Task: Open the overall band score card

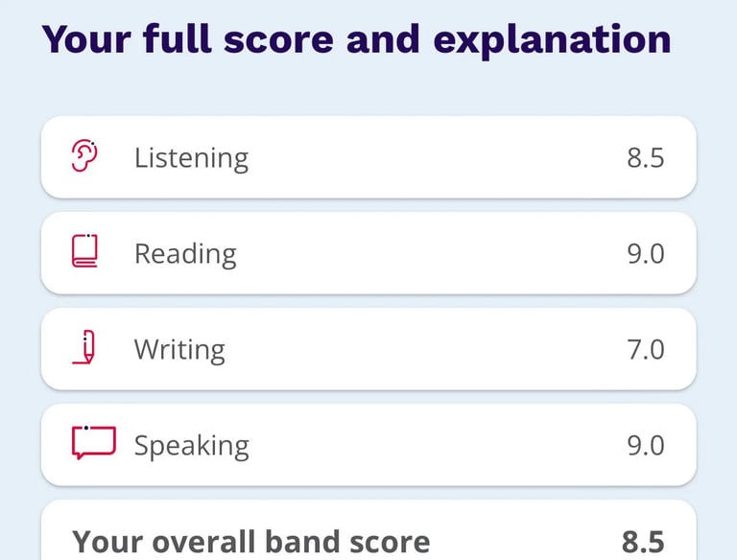Action: [368, 530]
